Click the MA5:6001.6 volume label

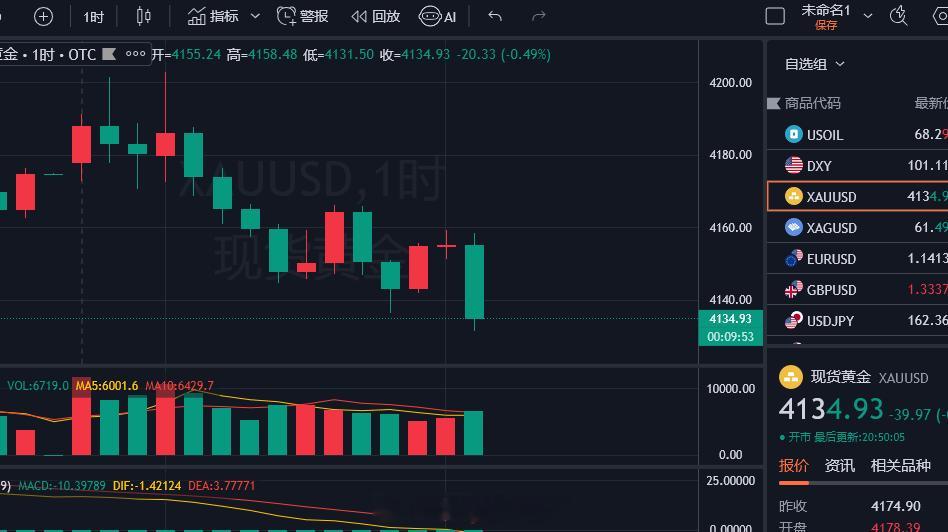(x=106, y=386)
